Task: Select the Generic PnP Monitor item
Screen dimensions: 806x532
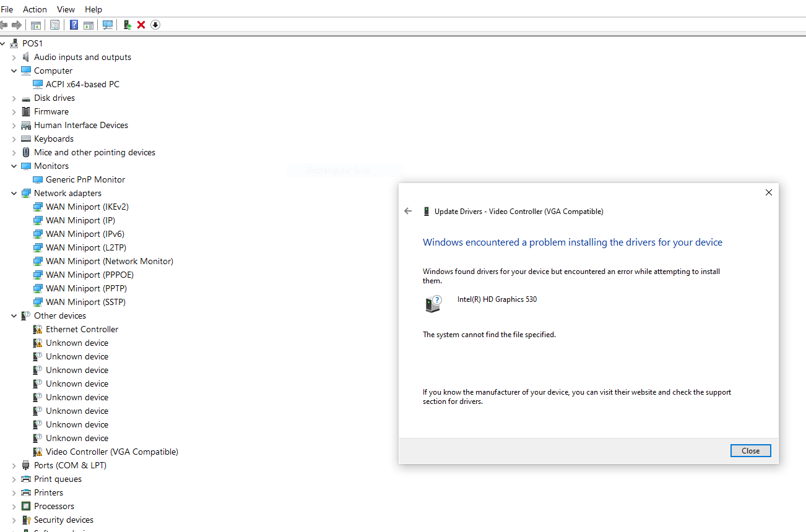Action: point(85,179)
